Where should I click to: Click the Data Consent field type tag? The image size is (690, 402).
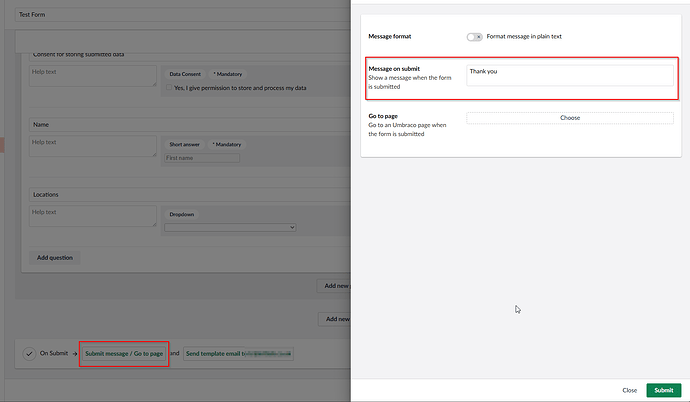[185, 74]
